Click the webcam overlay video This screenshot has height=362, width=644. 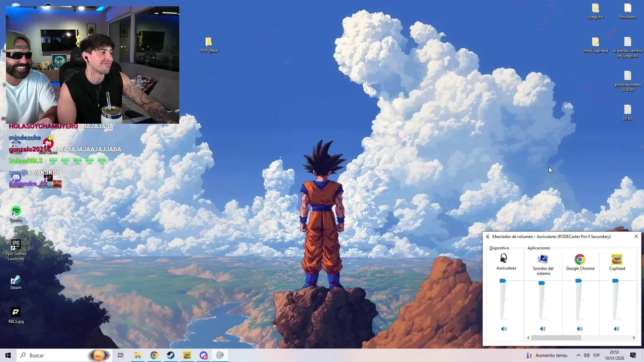pyautogui.click(x=93, y=65)
